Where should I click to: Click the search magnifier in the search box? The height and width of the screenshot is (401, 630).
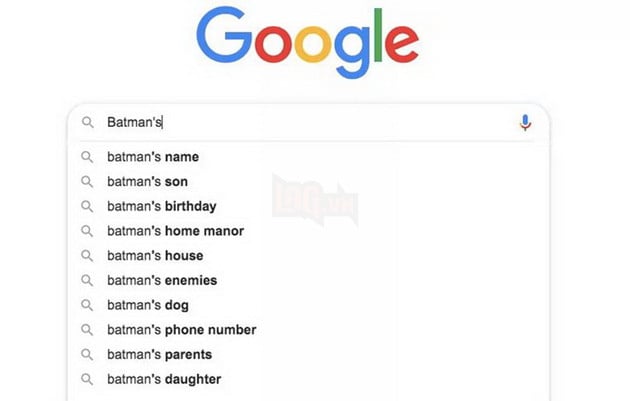click(88, 122)
